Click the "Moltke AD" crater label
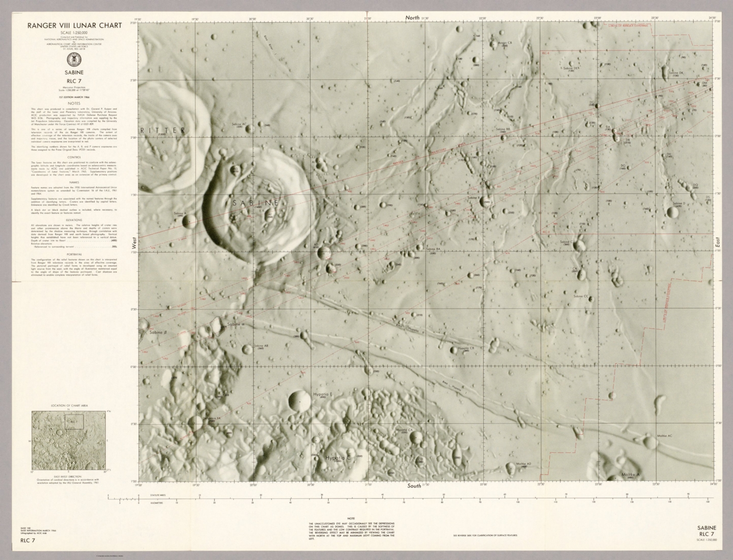Screen dimensions: 733x560 (x=524, y=464)
